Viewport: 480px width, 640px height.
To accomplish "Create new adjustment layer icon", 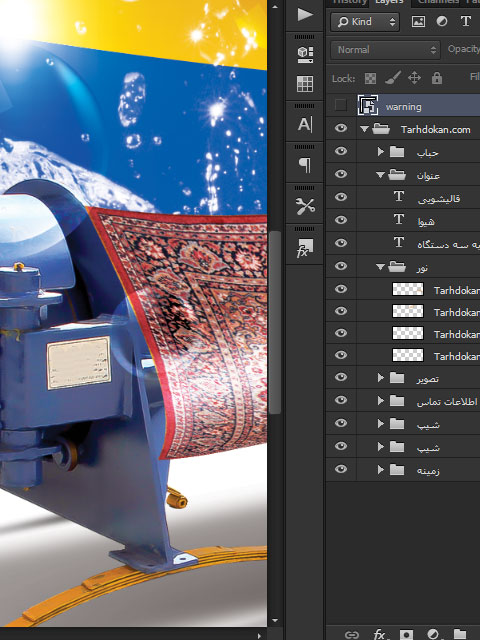I will tap(433, 634).
